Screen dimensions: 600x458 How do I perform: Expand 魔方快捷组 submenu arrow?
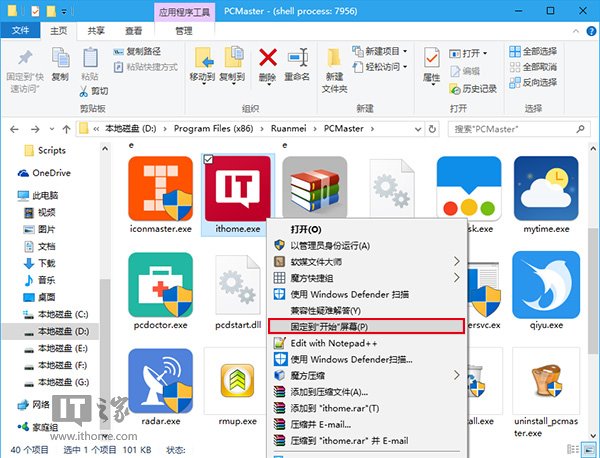click(457, 277)
